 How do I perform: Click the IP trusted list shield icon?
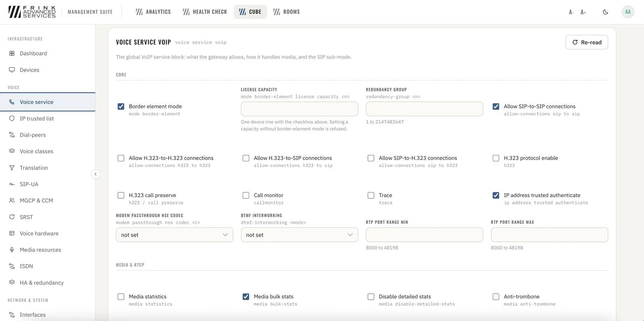pyautogui.click(x=12, y=119)
